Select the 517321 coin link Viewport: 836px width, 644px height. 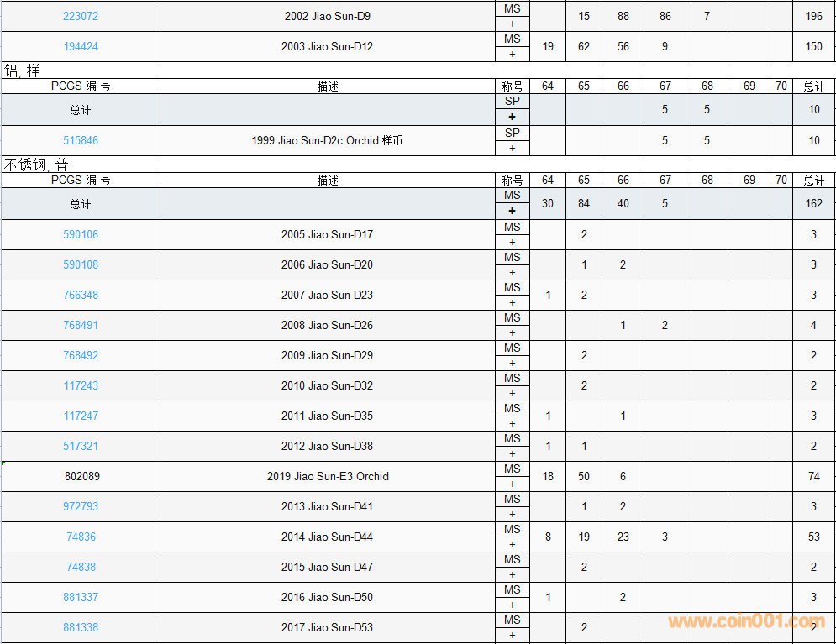point(81,446)
